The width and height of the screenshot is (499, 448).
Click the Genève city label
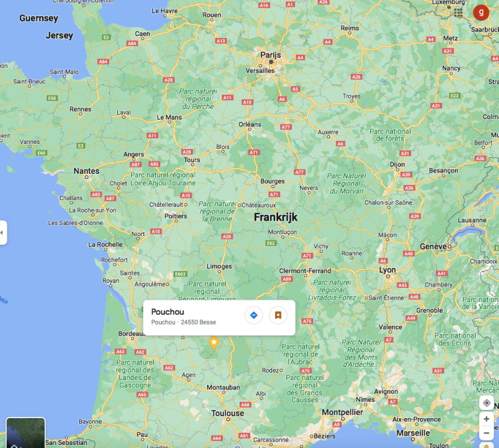433,246
